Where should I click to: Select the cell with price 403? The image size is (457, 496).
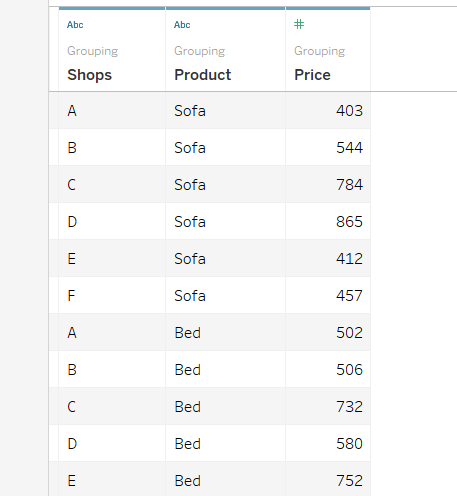(328, 111)
